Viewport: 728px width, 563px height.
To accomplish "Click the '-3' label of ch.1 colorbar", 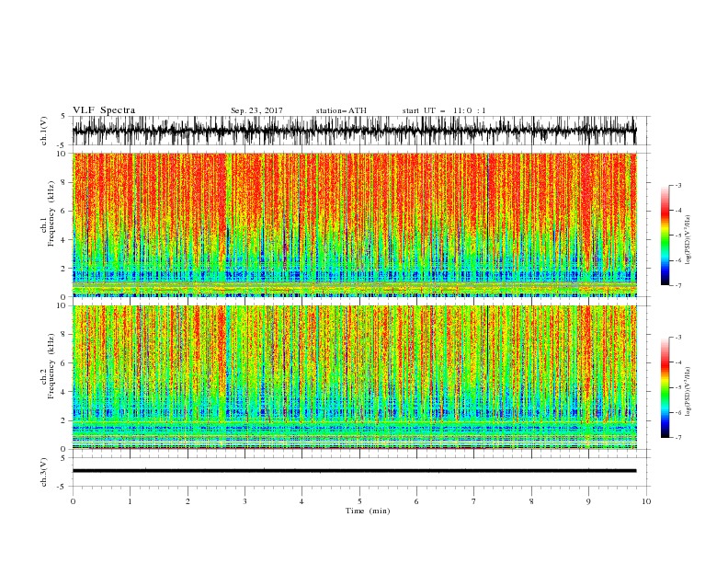I will tap(677, 185).
